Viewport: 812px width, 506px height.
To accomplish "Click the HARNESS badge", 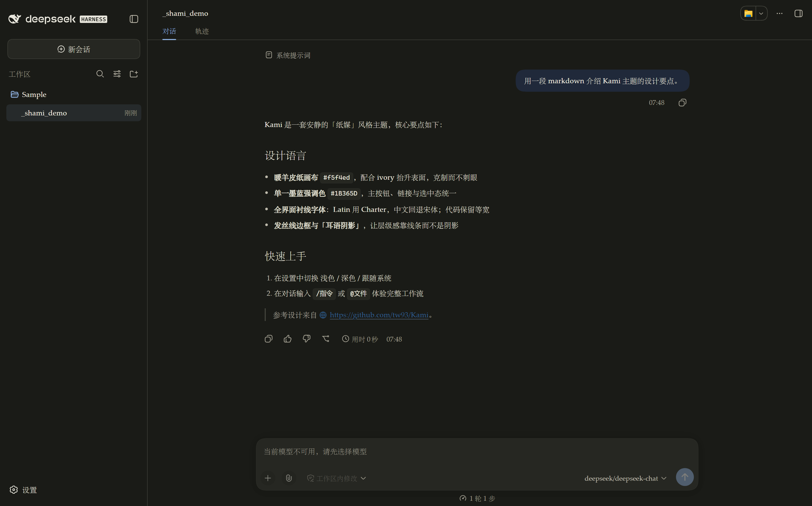I will pyautogui.click(x=93, y=20).
